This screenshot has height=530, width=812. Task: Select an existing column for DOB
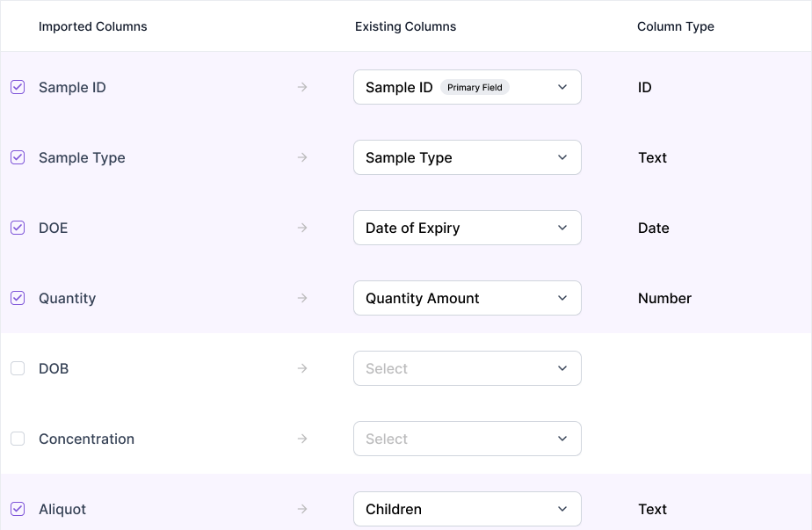tap(468, 368)
